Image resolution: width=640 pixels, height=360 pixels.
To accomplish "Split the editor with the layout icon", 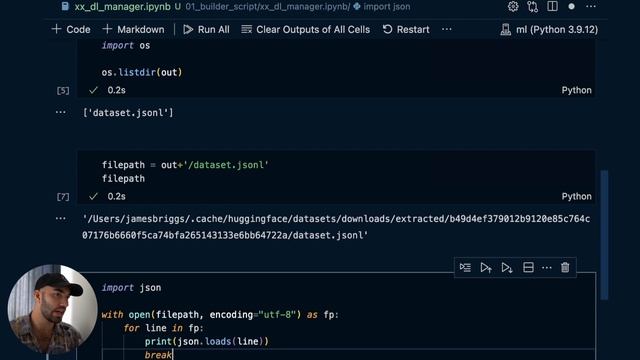I will tap(552, 7).
